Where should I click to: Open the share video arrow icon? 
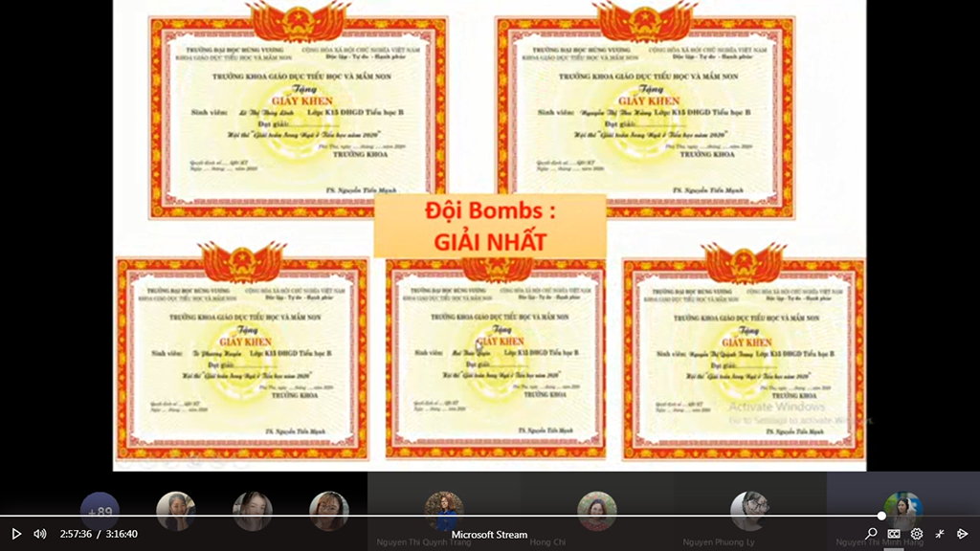963,534
